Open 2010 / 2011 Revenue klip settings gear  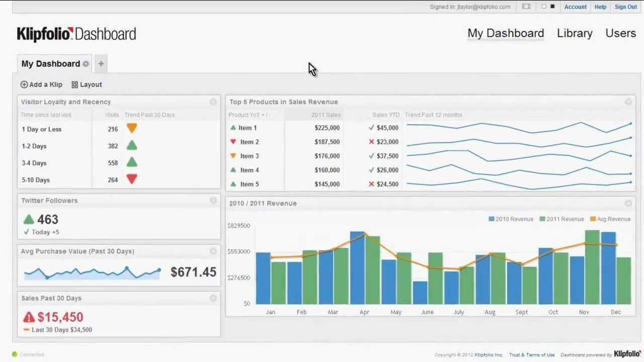point(628,203)
